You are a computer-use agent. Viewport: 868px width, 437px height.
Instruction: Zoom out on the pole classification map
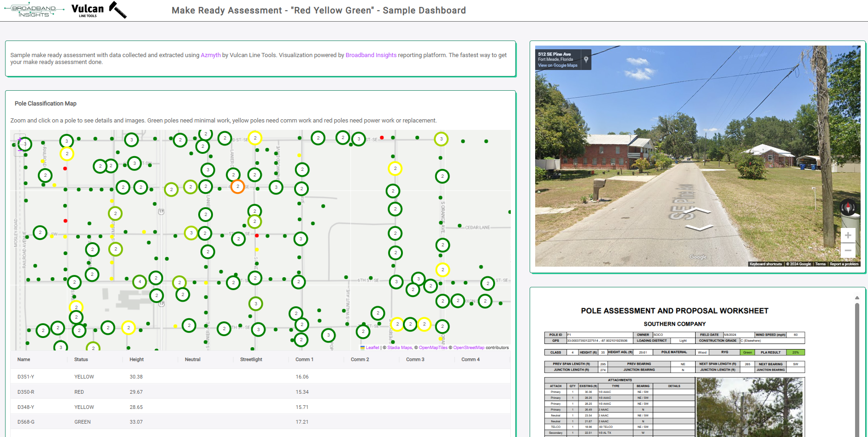pyautogui.click(x=20, y=150)
